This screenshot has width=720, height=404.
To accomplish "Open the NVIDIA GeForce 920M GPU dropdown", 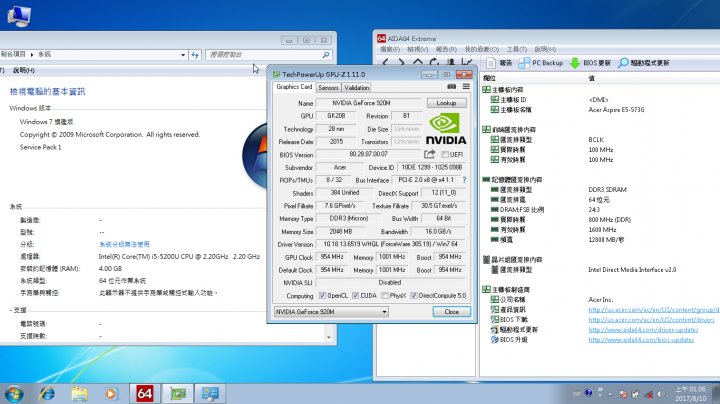I will (331, 312).
